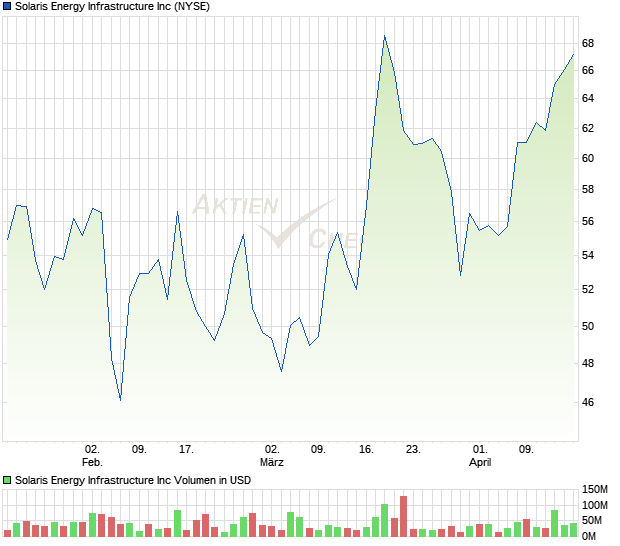The height and width of the screenshot is (546, 620).
Task: Select the price axis label 48
Action: [x=588, y=363]
